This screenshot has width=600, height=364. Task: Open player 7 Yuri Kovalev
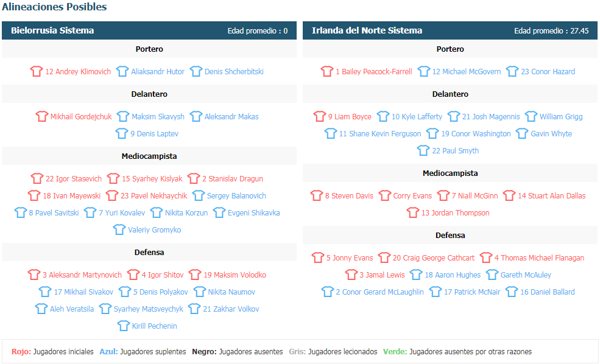(122, 212)
